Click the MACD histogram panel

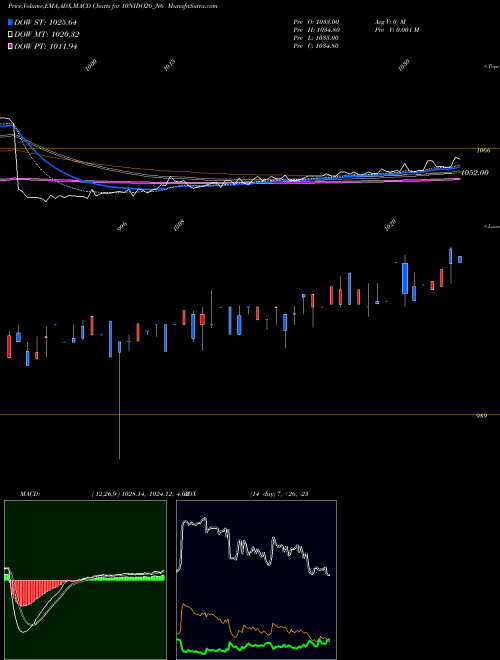[85, 580]
